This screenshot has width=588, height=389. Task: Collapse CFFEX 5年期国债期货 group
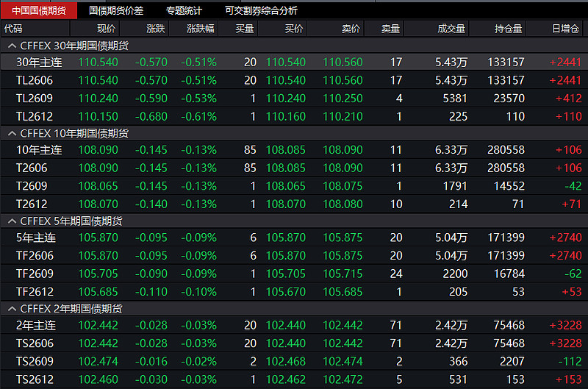[x=12, y=221]
